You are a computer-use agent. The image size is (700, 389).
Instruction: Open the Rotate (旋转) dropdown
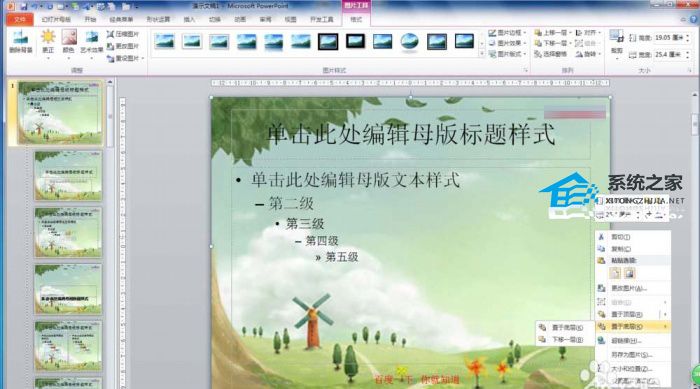point(588,54)
